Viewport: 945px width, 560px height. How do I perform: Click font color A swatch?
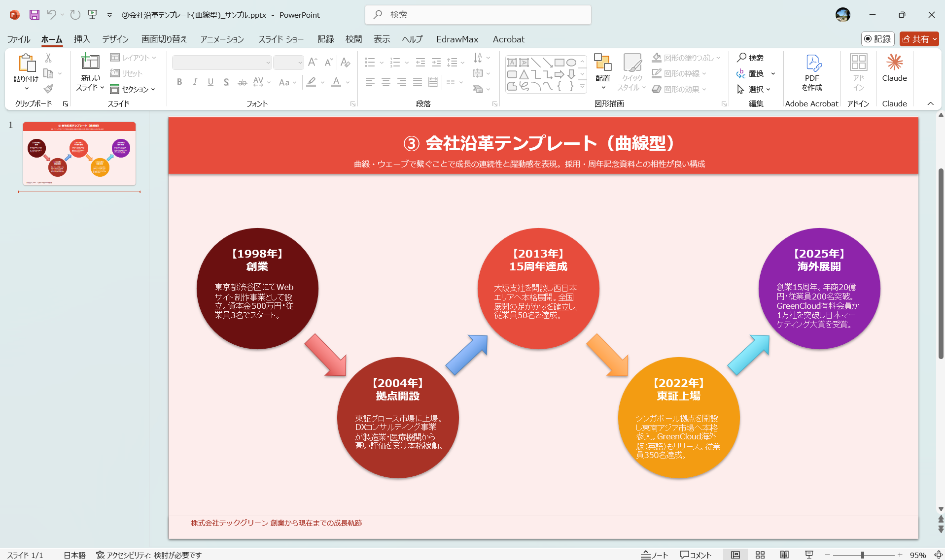click(336, 82)
